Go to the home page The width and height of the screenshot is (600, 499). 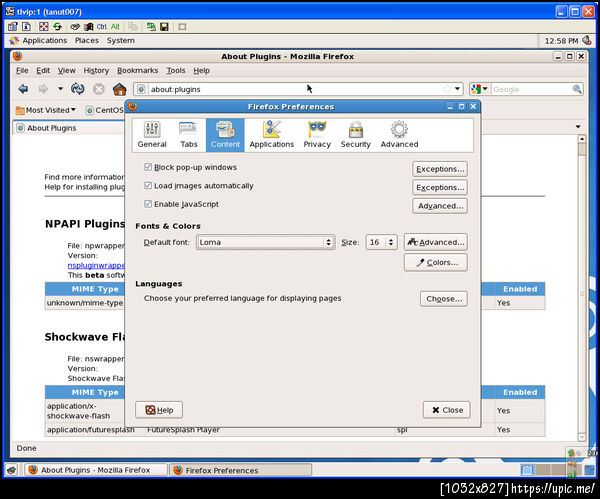119,89
